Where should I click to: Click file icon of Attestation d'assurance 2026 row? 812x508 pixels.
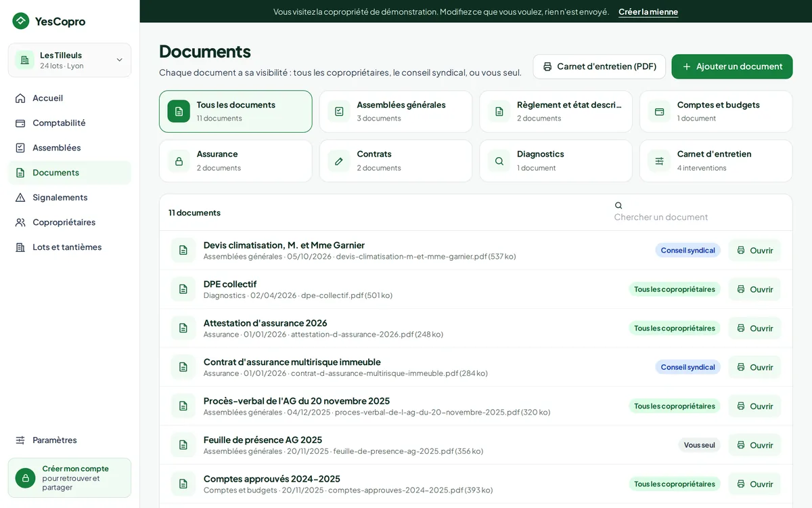(183, 328)
